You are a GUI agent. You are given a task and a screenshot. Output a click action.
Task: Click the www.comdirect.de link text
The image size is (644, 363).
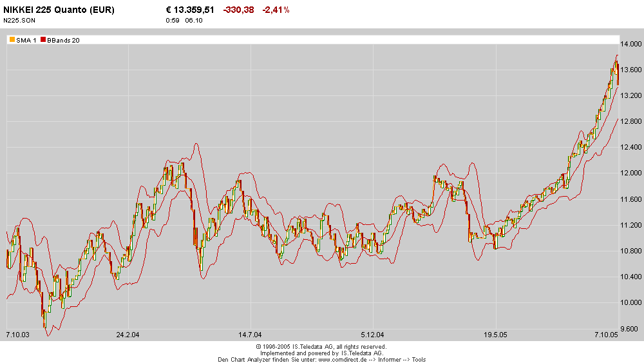point(342,360)
